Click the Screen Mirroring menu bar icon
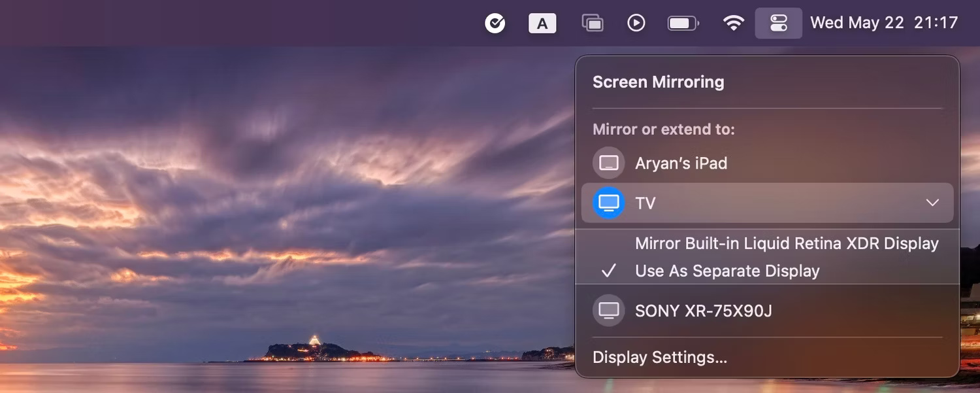Viewport: 980px width, 393px height. tap(592, 22)
